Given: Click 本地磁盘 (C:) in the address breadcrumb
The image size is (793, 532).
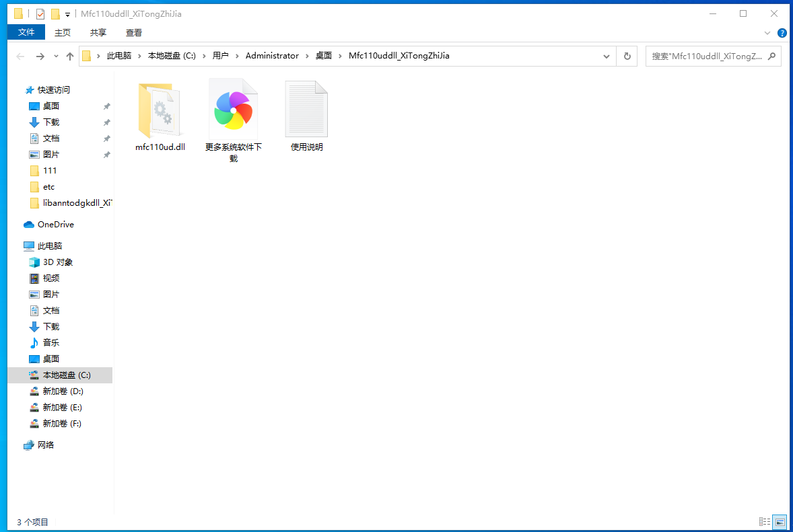Looking at the screenshot, I should click(172, 56).
